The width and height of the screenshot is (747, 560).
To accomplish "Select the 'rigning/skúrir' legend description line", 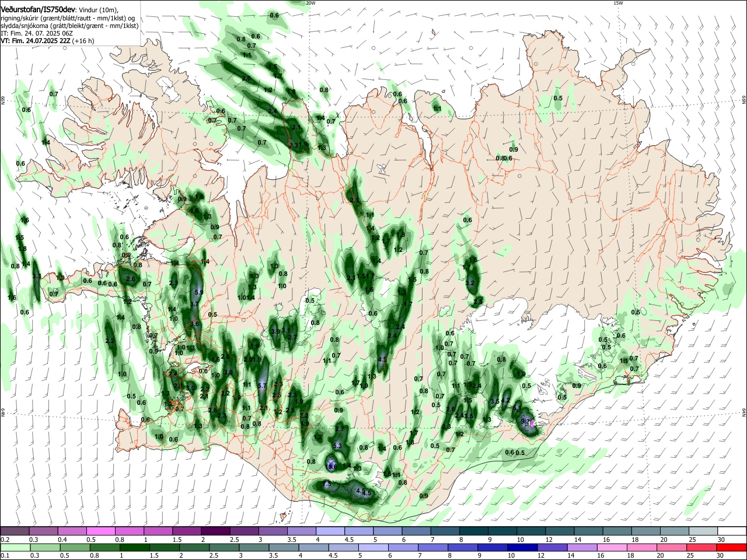I will point(68,18).
